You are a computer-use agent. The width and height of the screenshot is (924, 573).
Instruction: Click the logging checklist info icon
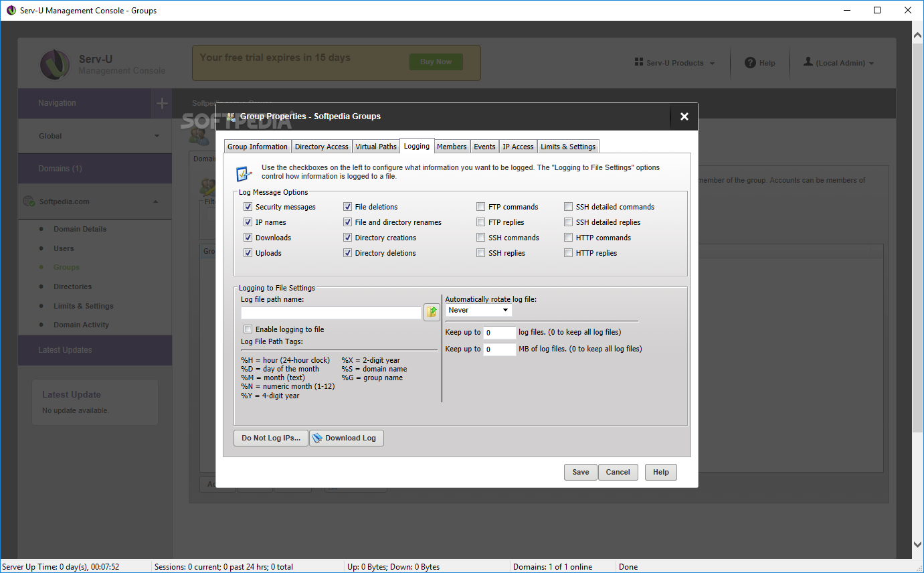(244, 173)
